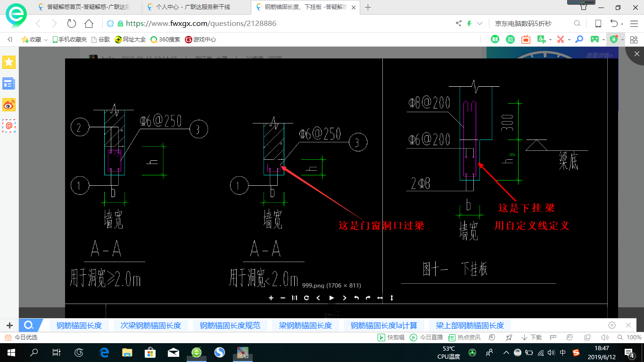
Task: Click the green lightning speed-mode icon
Action: click(x=469, y=24)
